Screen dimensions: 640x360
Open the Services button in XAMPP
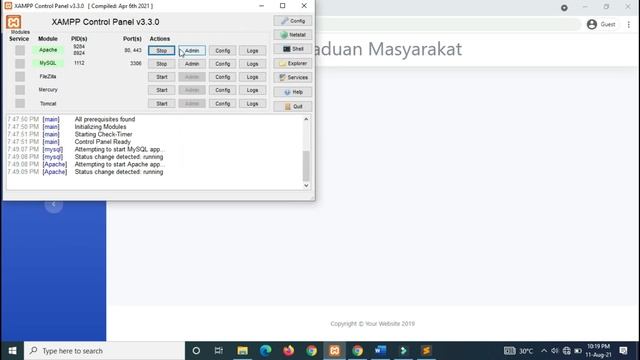pyautogui.click(x=293, y=78)
